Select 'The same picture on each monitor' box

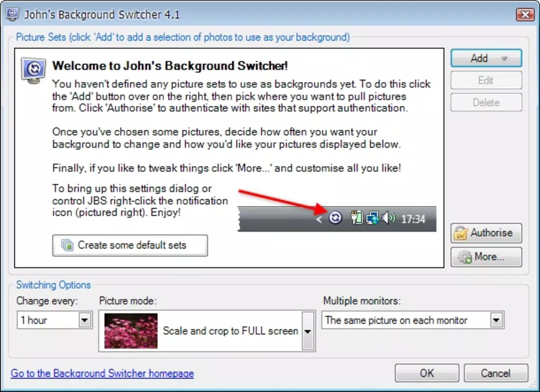[413, 320]
